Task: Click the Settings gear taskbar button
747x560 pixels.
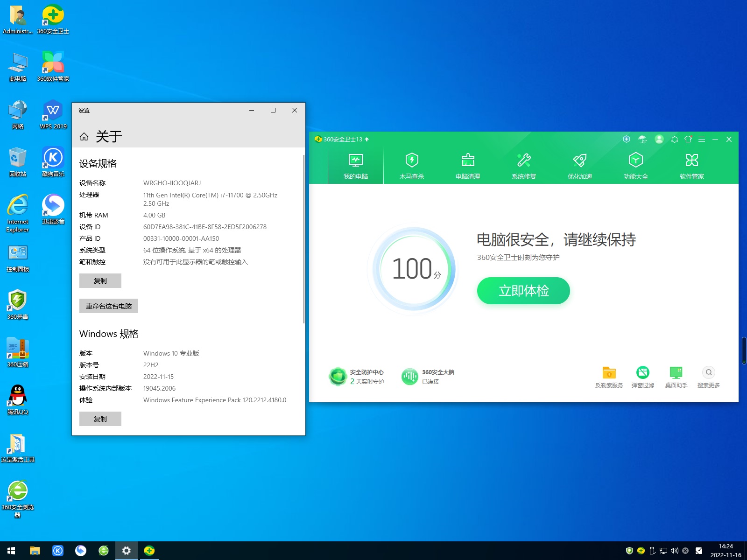Action: pos(126,551)
